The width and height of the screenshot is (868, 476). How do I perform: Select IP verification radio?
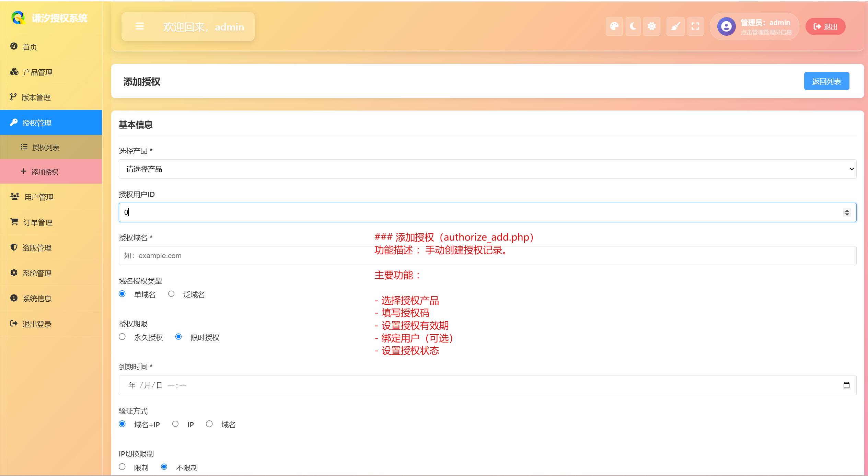[x=175, y=424]
